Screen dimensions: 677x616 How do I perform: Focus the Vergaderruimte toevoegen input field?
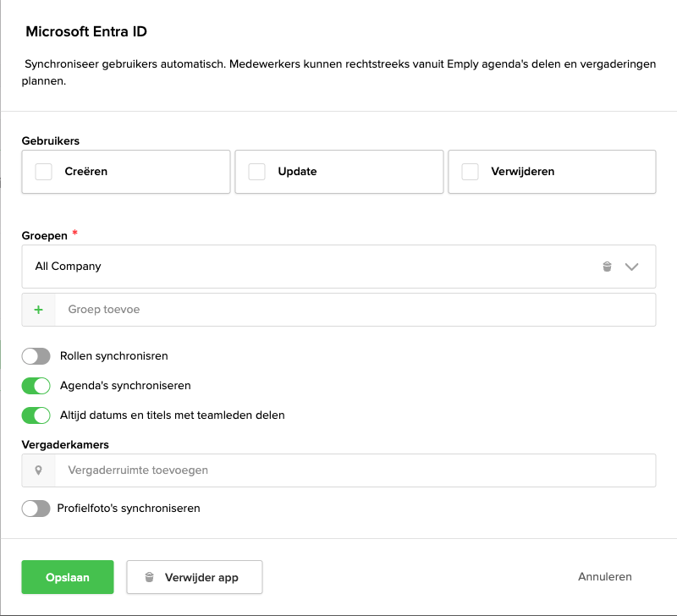coord(355,470)
